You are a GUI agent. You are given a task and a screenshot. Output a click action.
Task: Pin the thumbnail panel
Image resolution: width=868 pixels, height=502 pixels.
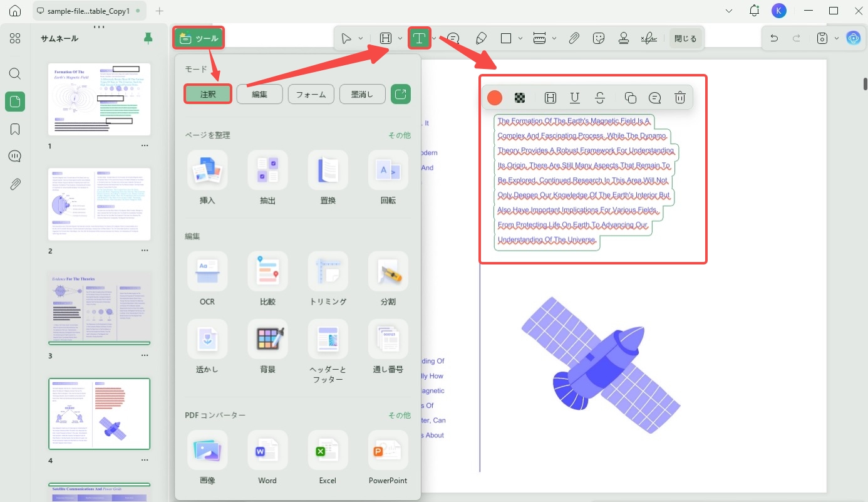point(148,38)
